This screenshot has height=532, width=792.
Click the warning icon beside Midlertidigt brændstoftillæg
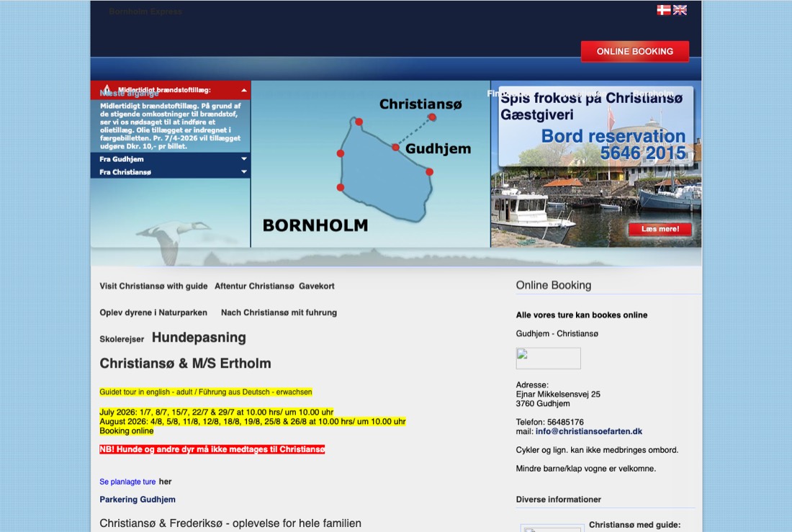tap(107, 89)
